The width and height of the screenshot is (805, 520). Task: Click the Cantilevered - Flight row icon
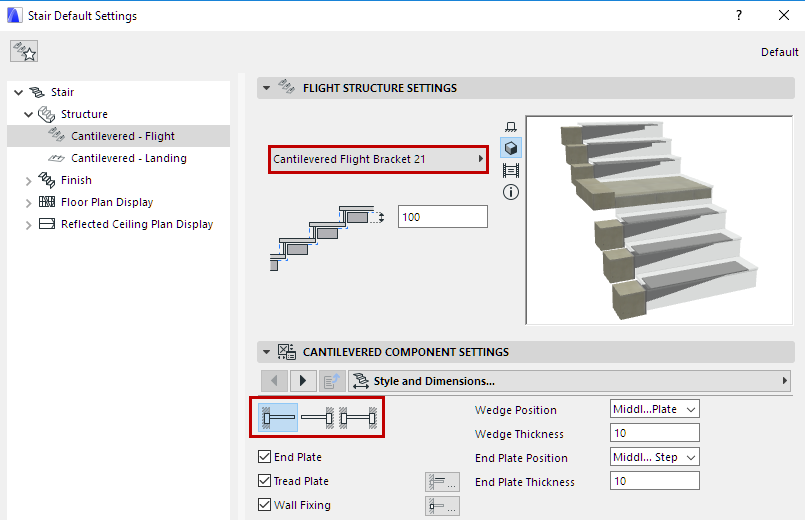click(x=56, y=136)
